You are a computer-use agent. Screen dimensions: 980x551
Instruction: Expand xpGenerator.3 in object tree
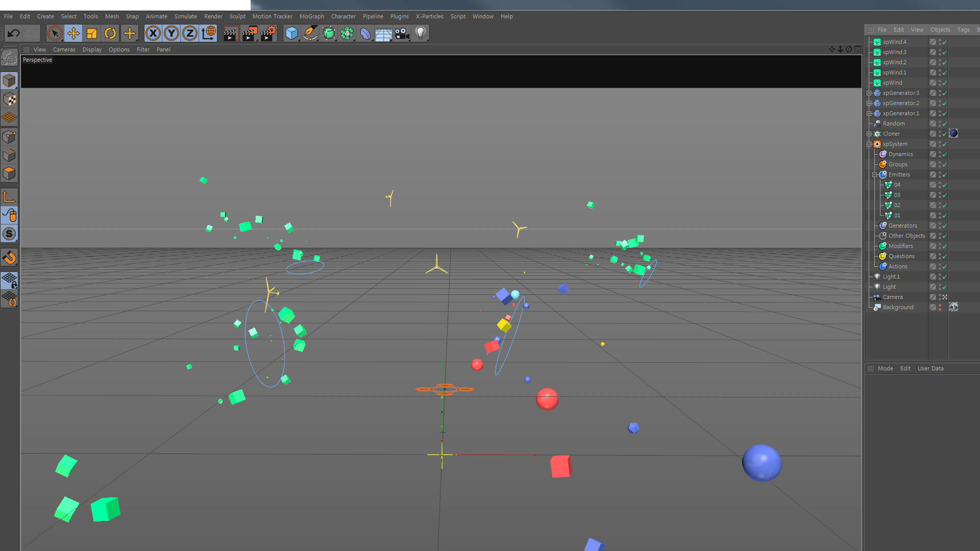(x=869, y=93)
